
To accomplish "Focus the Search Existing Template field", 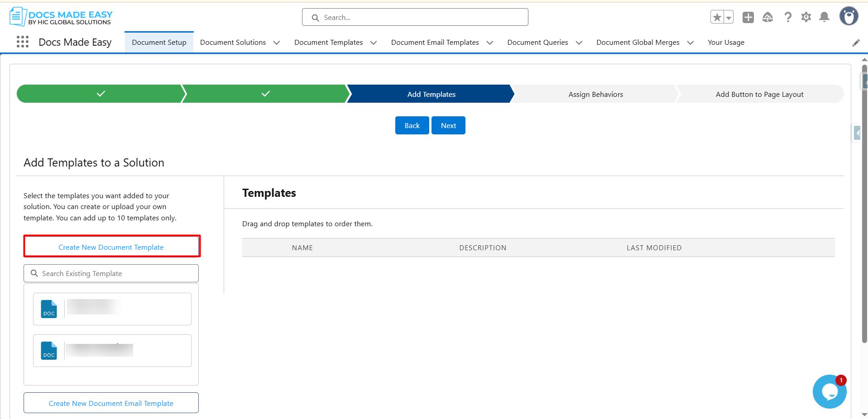I will pos(111,273).
